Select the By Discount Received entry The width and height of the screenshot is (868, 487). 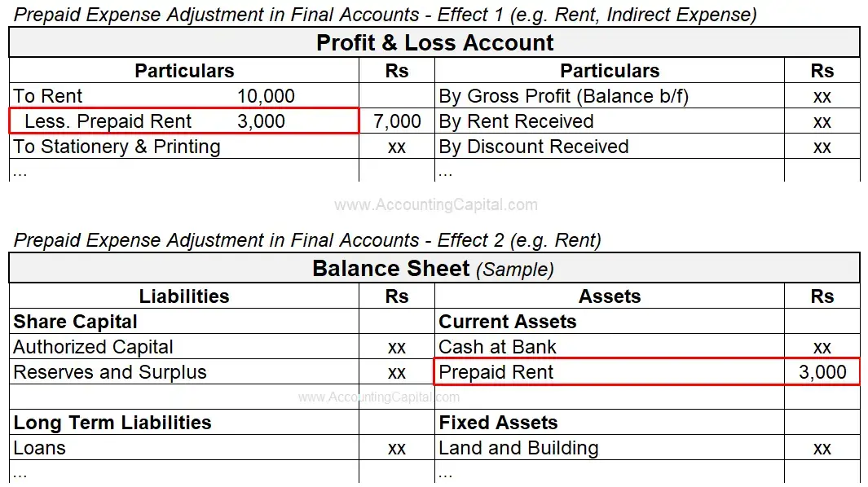click(534, 147)
